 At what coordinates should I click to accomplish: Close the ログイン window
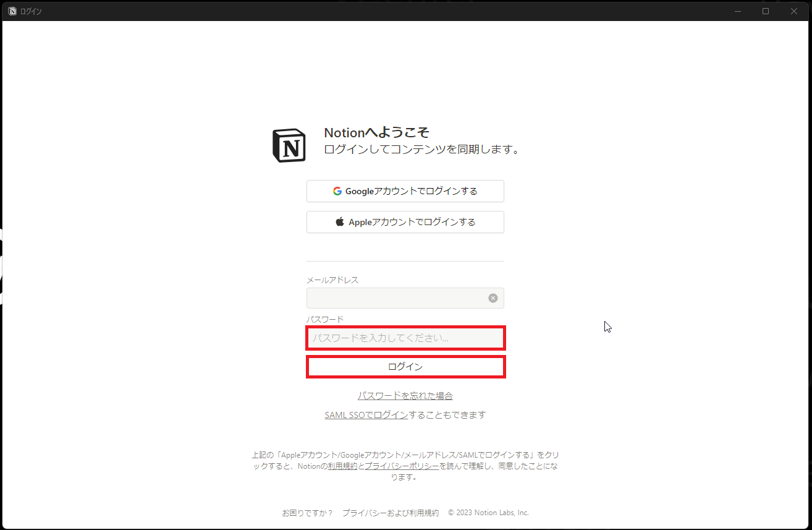point(794,11)
